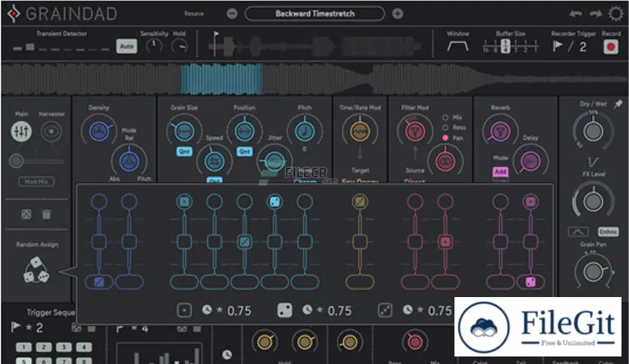
Task: Click the Mod Mix button
Action: pyautogui.click(x=37, y=181)
